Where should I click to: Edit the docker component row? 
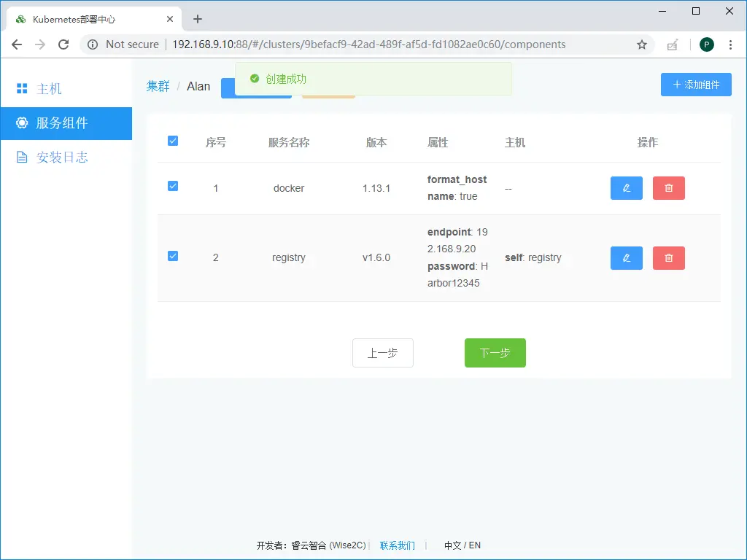[x=626, y=188]
